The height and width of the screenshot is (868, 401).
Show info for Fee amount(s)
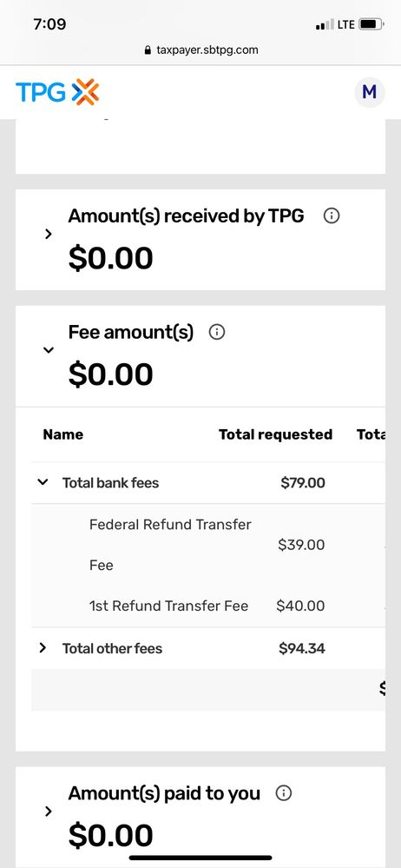pos(217,332)
